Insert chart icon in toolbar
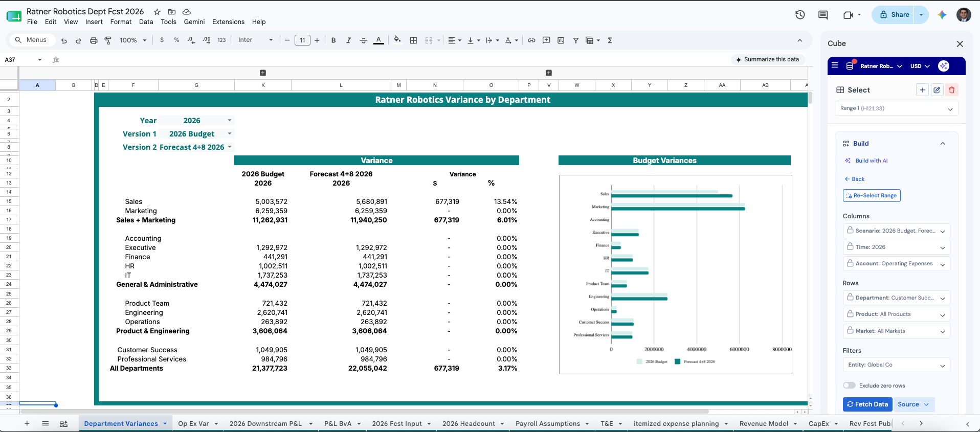The height and width of the screenshot is (432, 980). (x=561, y=40)
